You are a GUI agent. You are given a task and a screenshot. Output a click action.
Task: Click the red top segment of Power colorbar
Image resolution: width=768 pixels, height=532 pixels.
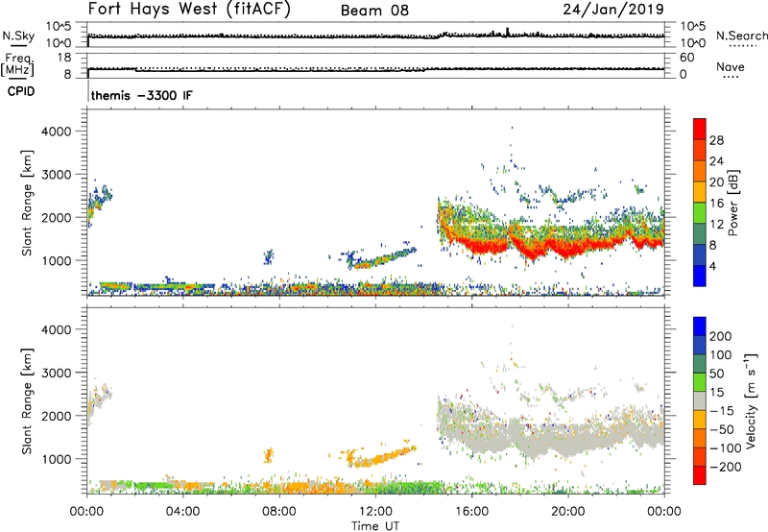[x=700, y=130]
